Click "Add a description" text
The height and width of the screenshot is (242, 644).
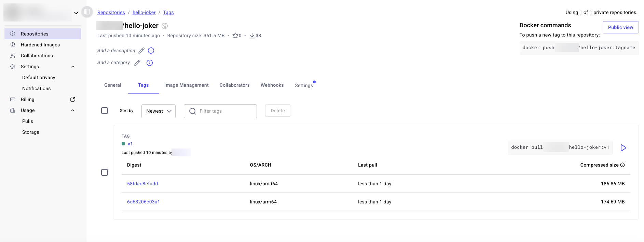[x=116, y=51]
